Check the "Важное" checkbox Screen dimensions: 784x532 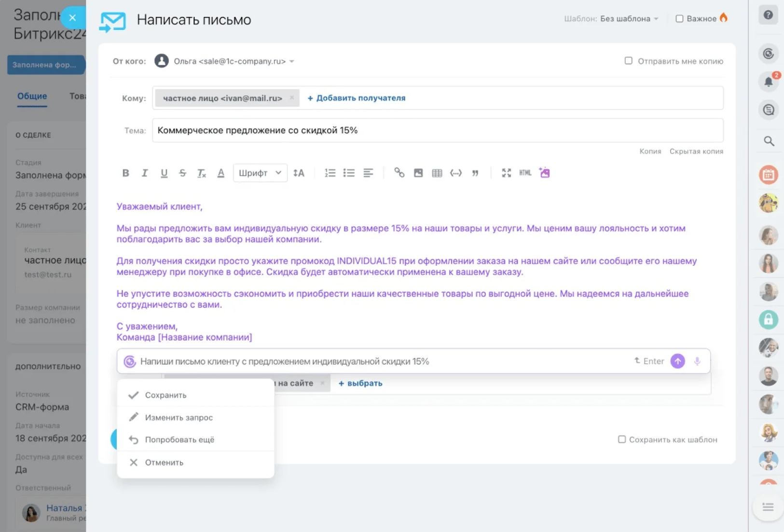(679, 19)
